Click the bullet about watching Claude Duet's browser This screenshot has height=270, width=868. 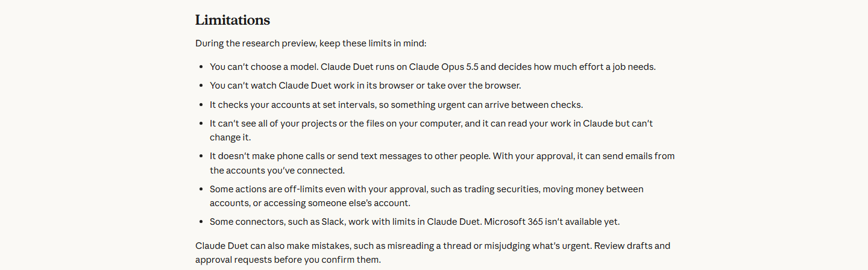(365, 86)
